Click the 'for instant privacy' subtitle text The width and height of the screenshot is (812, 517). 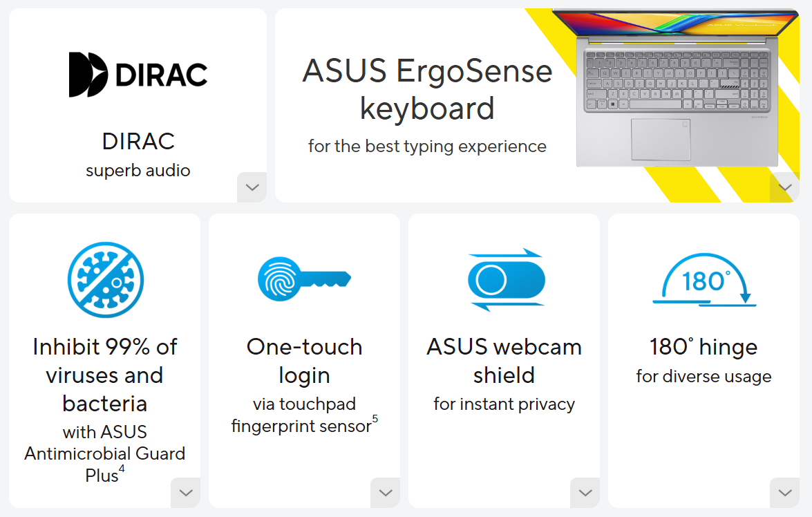point(504,404)
